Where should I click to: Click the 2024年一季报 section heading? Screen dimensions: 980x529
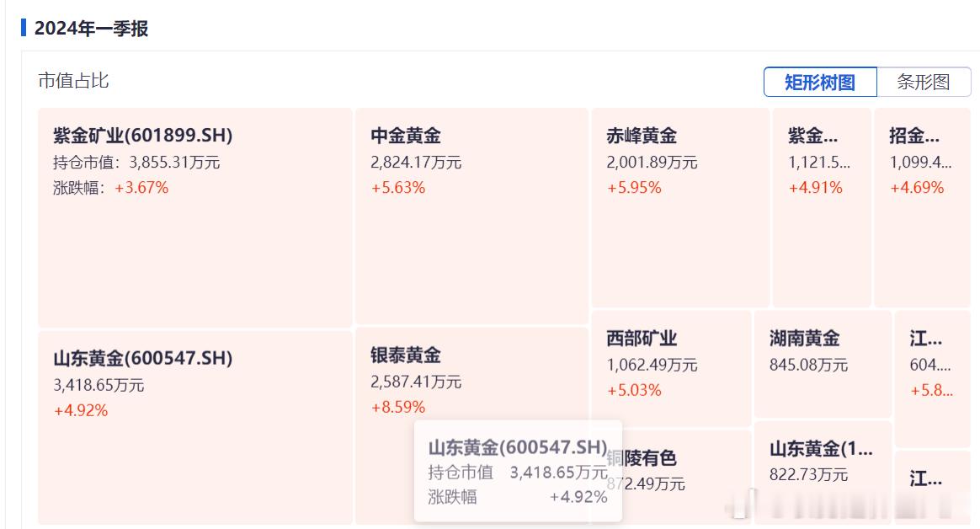91,29
